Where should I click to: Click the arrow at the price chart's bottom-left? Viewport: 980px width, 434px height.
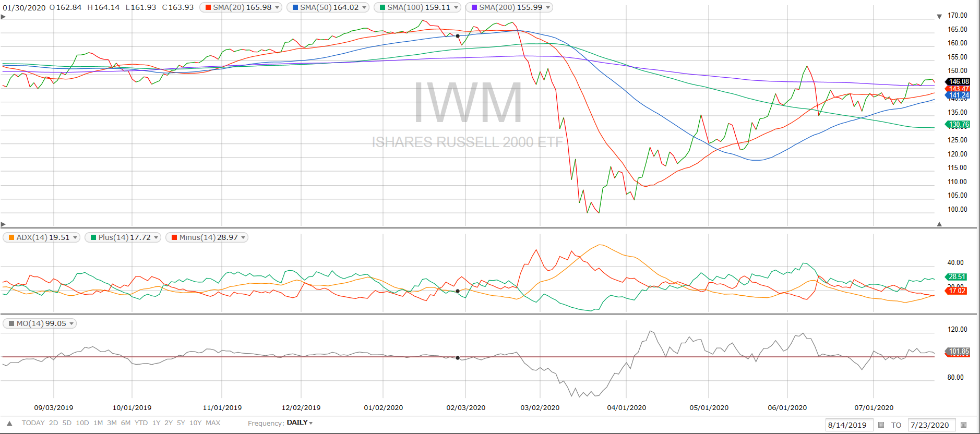[x=3, y=224]
